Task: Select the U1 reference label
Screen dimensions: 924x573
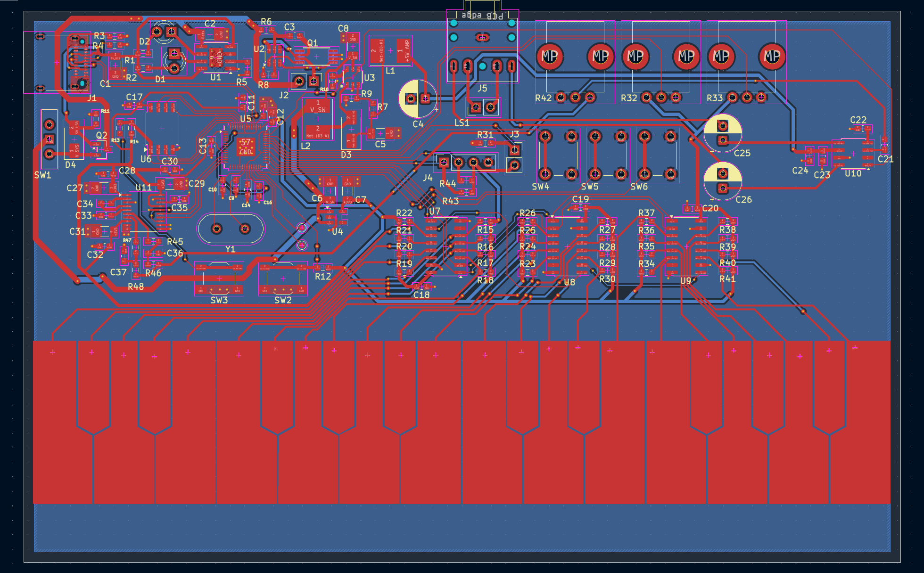Action: tap(215, 77)
